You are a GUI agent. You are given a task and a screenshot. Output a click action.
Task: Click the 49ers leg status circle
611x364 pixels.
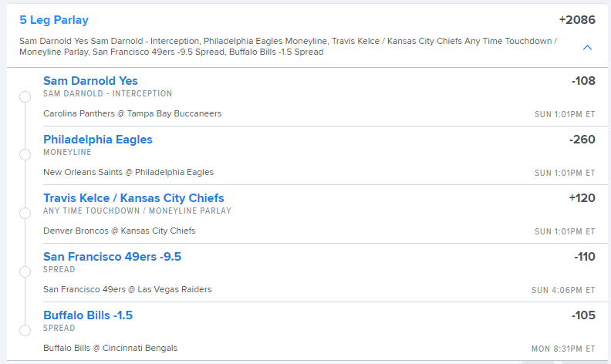(25, 271)
